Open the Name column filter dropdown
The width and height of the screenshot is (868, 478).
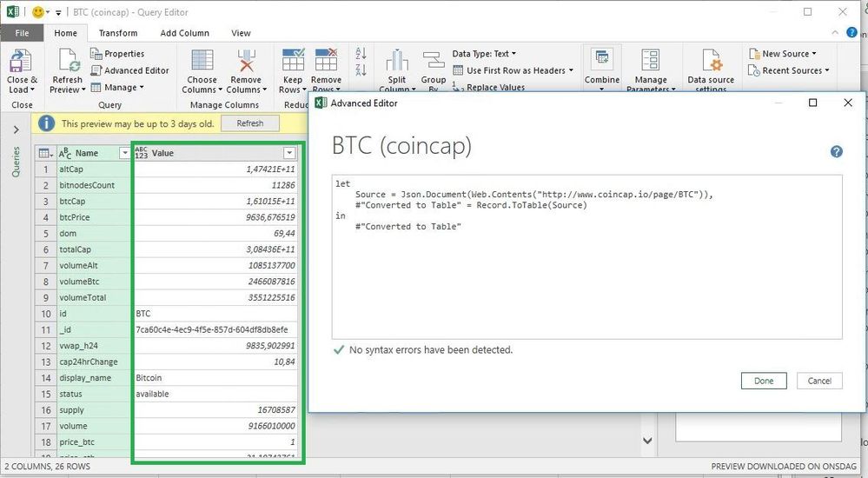[x=124, y=154]
